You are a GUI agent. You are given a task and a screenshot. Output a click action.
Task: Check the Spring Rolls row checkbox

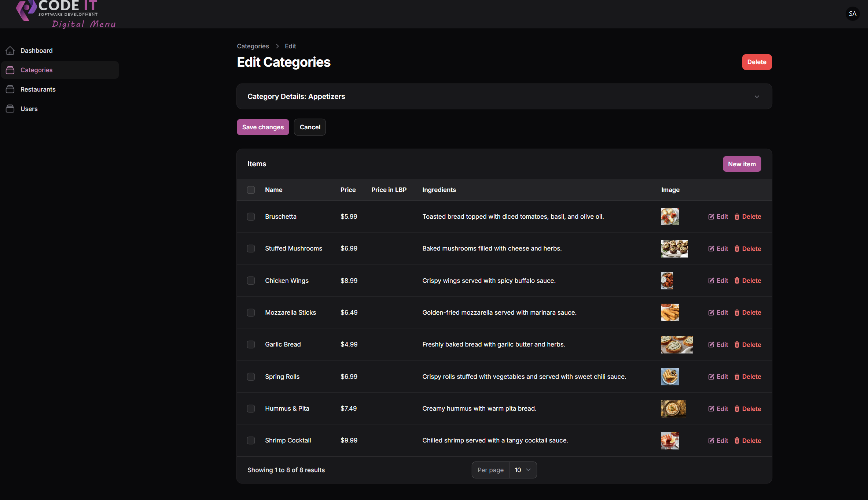point(251,377)
